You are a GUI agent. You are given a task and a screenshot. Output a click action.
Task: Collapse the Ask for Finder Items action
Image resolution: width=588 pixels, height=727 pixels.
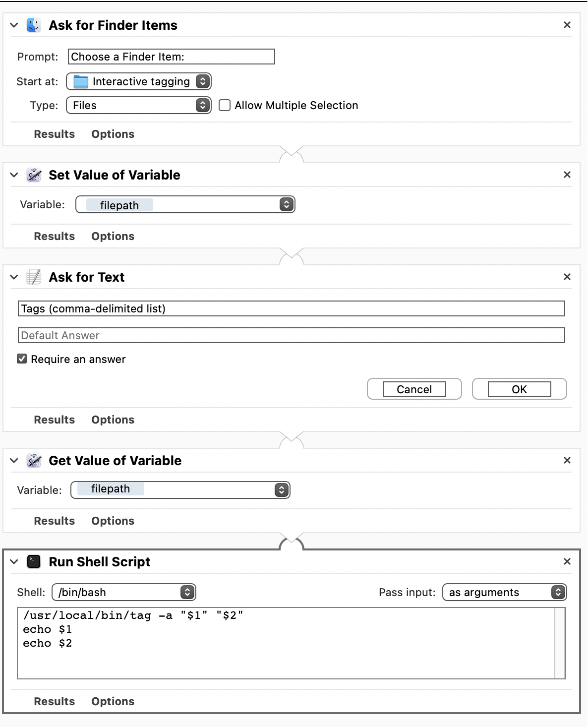click(14, 25)
